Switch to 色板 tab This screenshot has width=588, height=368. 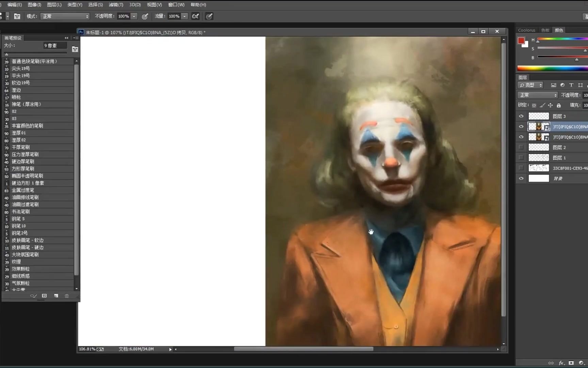(x=545, y=30)
